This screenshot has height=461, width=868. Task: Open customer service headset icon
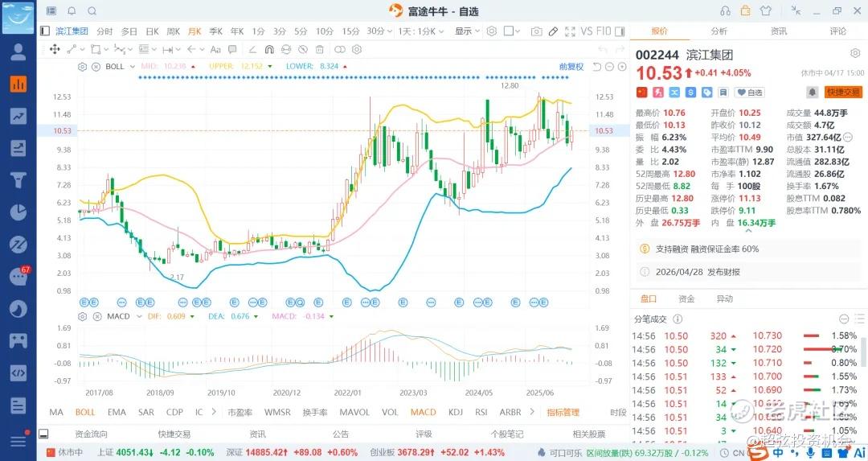(x=726, y=10)
